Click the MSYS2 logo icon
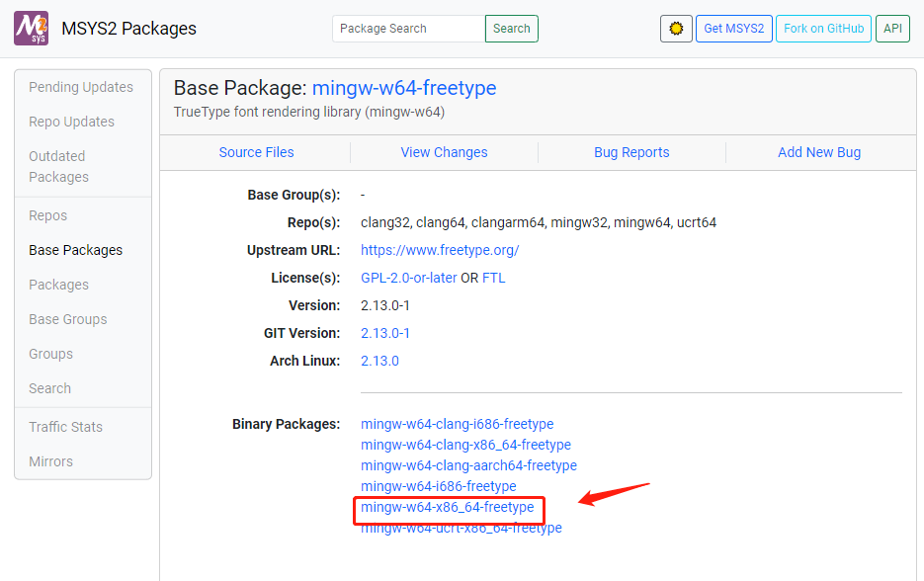Viewport: 924px width, 581px height. click(x=31, y=28)
